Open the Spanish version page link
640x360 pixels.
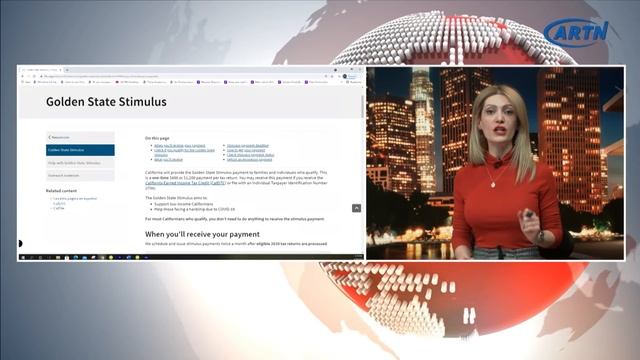75,198
